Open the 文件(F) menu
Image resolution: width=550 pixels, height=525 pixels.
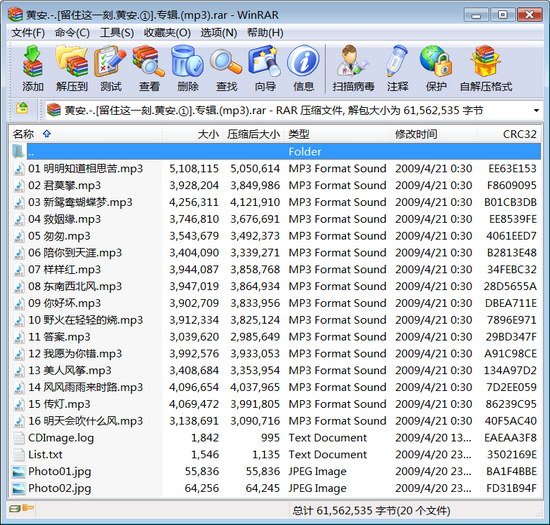[28, 33]
